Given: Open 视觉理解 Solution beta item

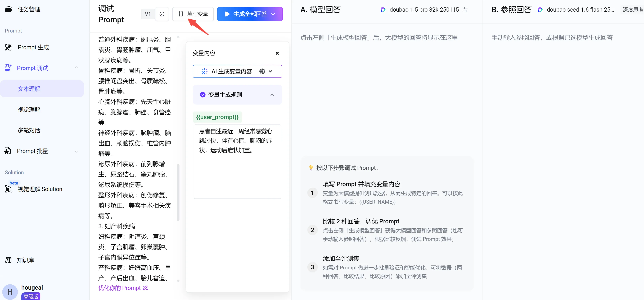Looking at the screenshot, I should pyautogui.click(x=40, y=189).
